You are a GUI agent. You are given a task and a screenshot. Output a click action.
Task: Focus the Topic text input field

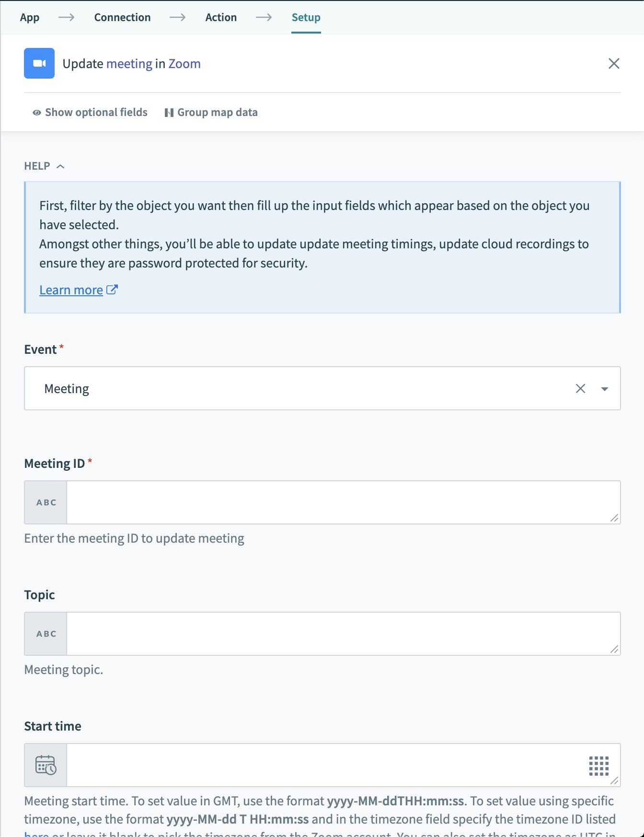tap(335, 634)
